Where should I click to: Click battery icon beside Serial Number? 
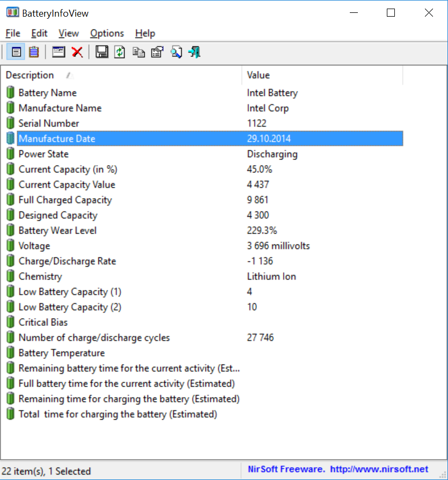pyautogui.click(x=10, y=123)
